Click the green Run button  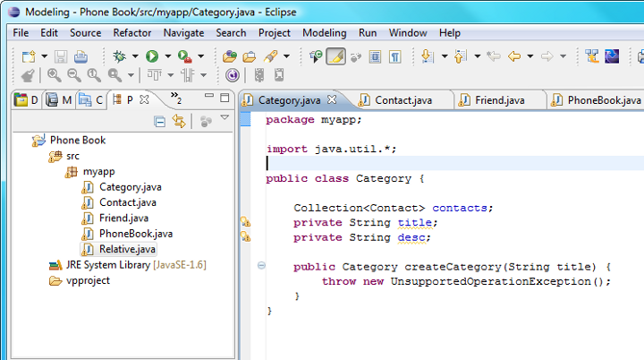(x=152, y=56)
